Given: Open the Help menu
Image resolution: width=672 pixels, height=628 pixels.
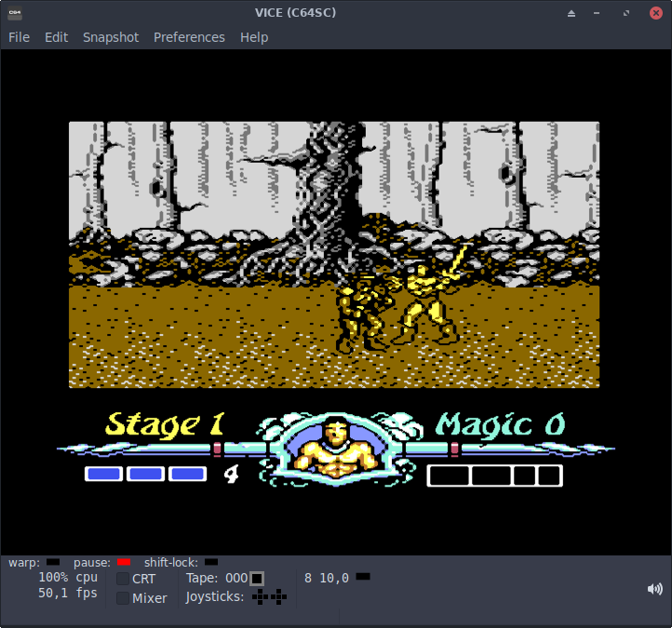Looking at the screenshot, I should tap(254, 37).
